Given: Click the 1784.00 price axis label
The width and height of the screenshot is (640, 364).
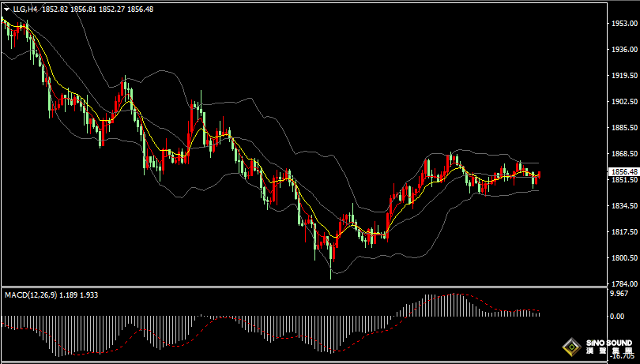Looking at the screenshot, I should pos(623,283).
